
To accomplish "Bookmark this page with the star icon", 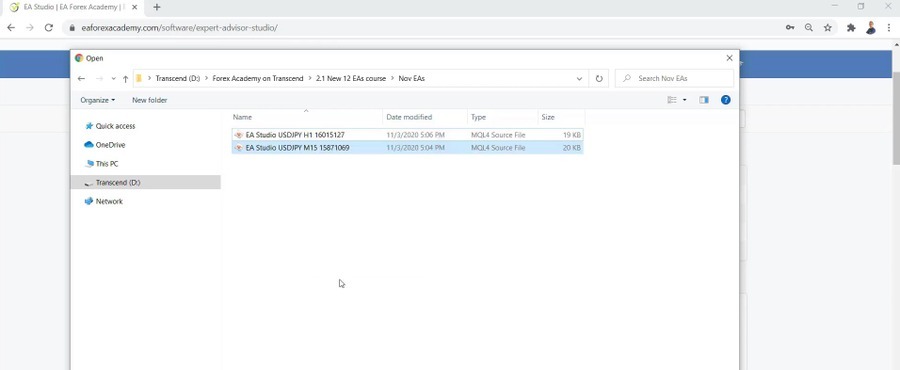I will tap(828, 28).
